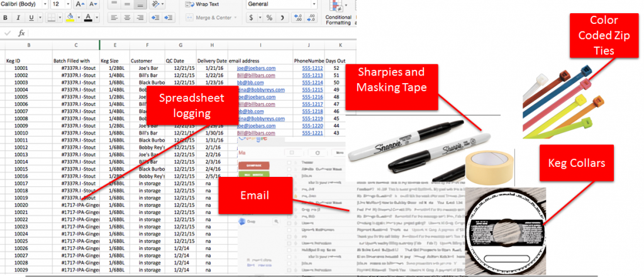This screenshot has height=277, width=644.
Task: Align text left
Action: (114, 18)
